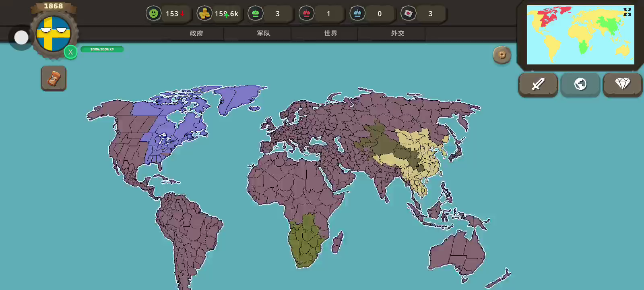Switch to the 世界 (World) tab
The width and height of the screenshot is (644, 290).
(330, 33)
